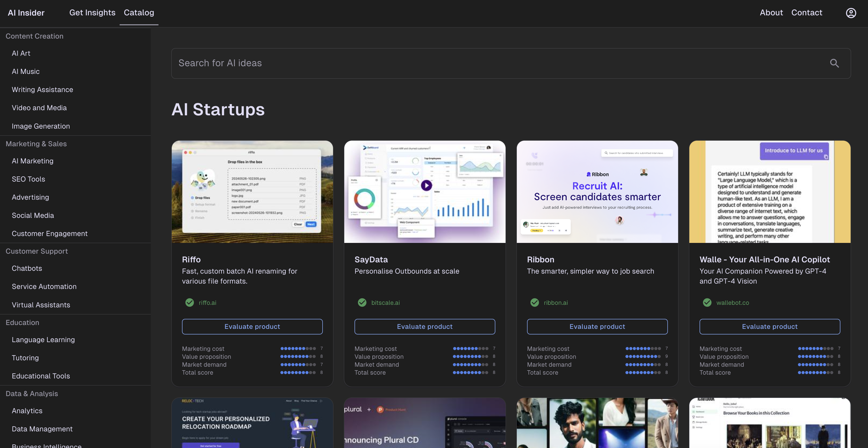Open the About page
The width and height of the screenshot is (868, 448).
click(x=772, y=13)
